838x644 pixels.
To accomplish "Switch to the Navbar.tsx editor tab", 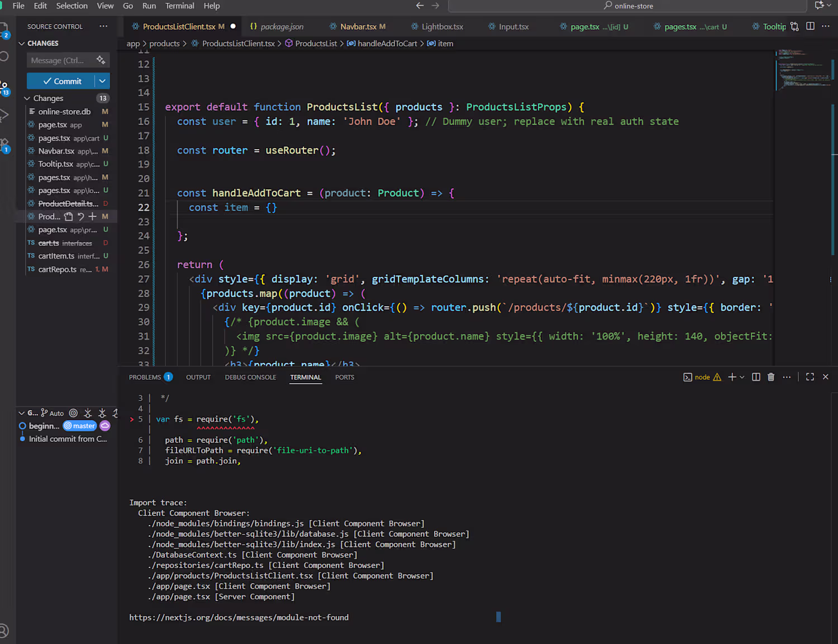I will click(358, 26).
